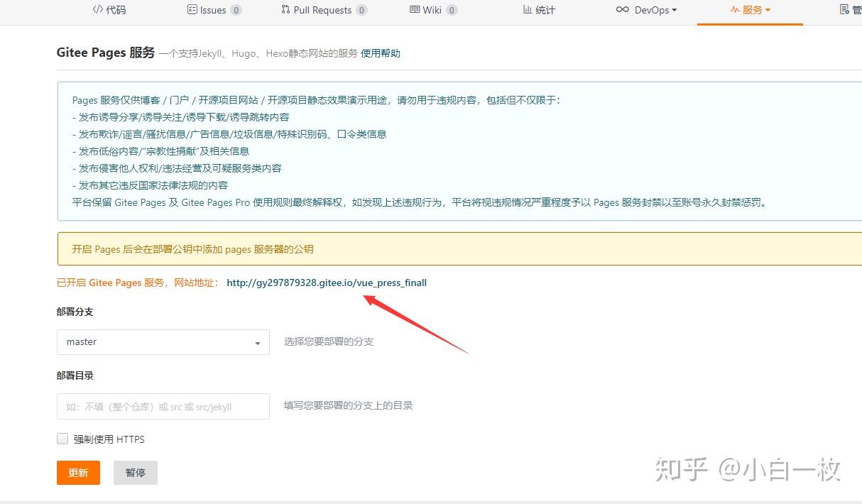
Task: Switch to the Wiki tab
Action: coord(431,9)
